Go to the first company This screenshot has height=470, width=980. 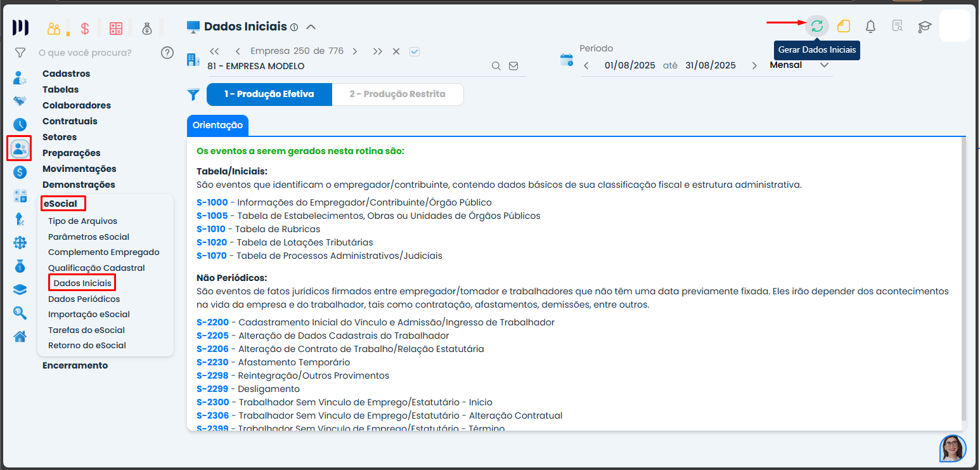[x=214, y=51]
